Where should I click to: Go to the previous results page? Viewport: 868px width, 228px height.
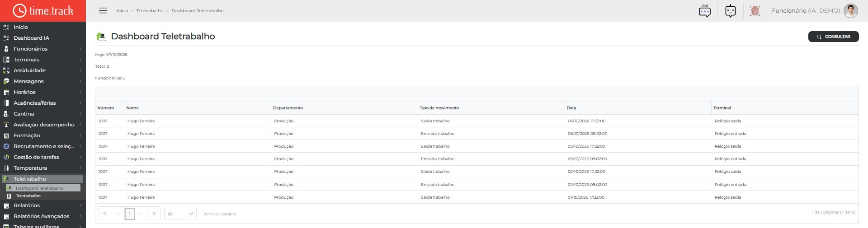tap(118, 214)
